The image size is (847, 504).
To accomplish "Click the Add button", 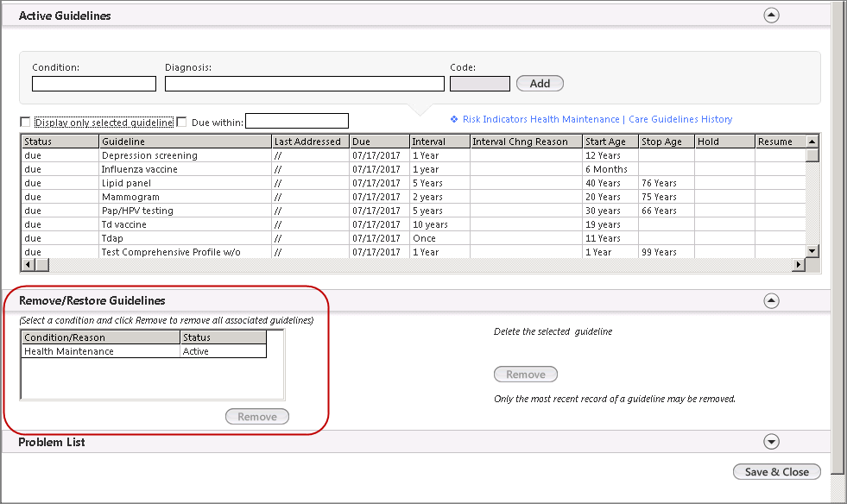I will (540, 84).
